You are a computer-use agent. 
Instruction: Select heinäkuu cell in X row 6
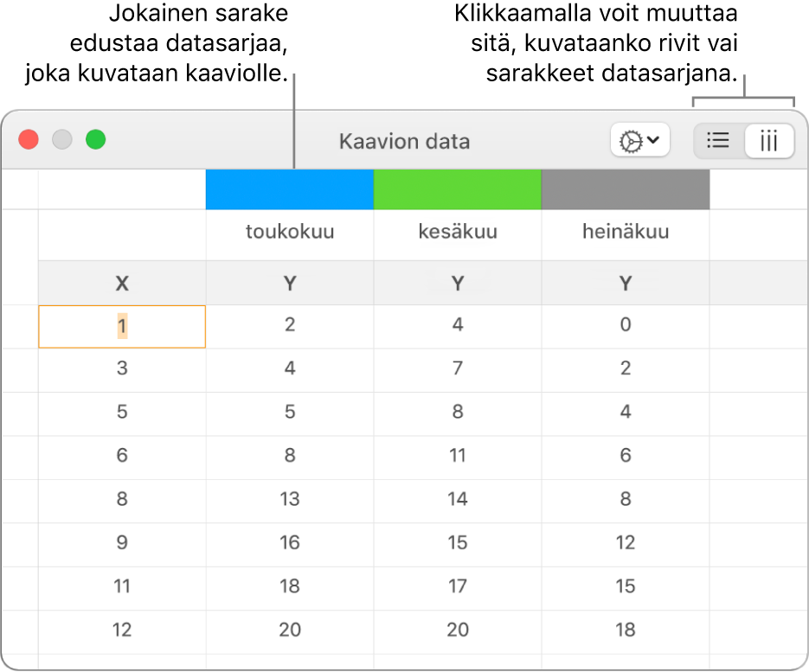(x=626, y=458)
